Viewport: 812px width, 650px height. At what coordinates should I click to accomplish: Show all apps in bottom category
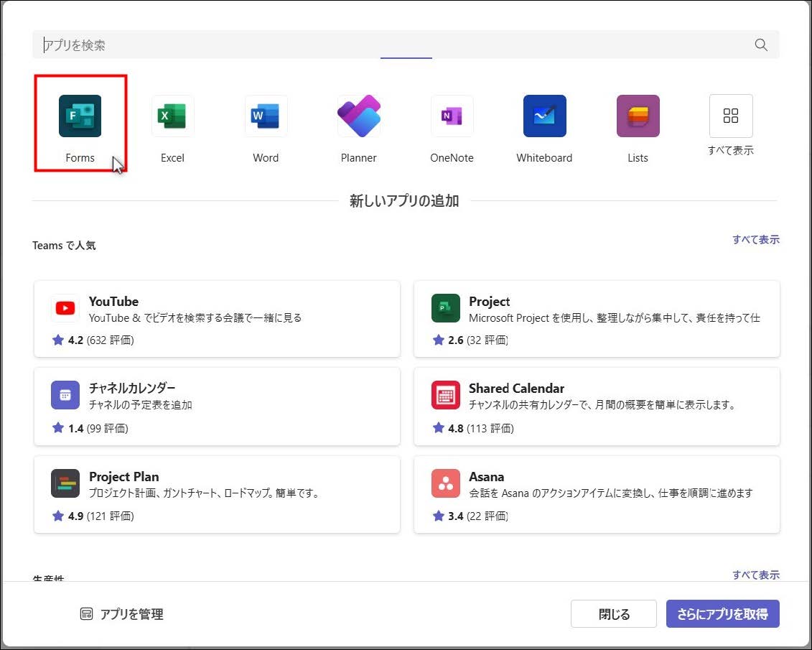(x=755, y=575)
